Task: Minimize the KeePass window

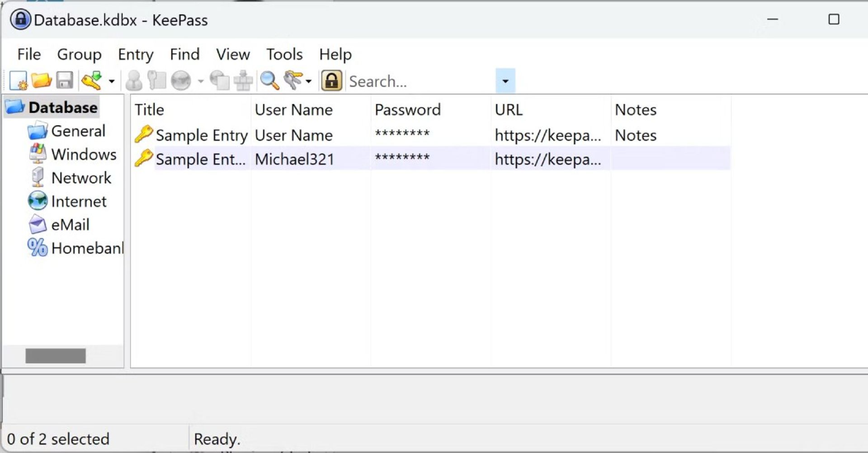Action: [x=773, y=19]
